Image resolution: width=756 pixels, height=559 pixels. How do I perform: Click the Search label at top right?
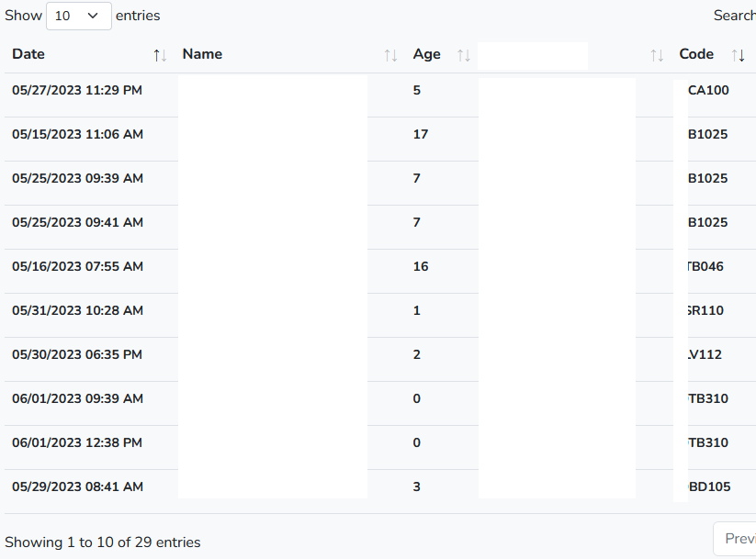coord(735,15)
